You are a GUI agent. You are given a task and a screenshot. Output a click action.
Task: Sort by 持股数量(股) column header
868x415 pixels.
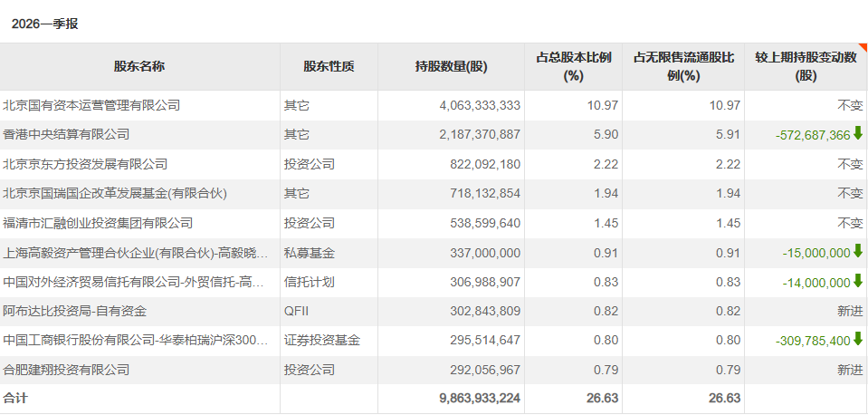[451, 67]
